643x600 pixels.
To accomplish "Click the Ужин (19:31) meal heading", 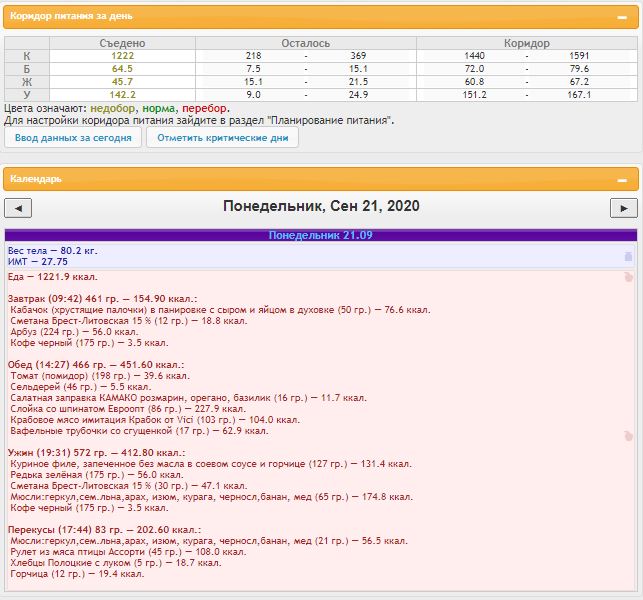I will 96,453.
